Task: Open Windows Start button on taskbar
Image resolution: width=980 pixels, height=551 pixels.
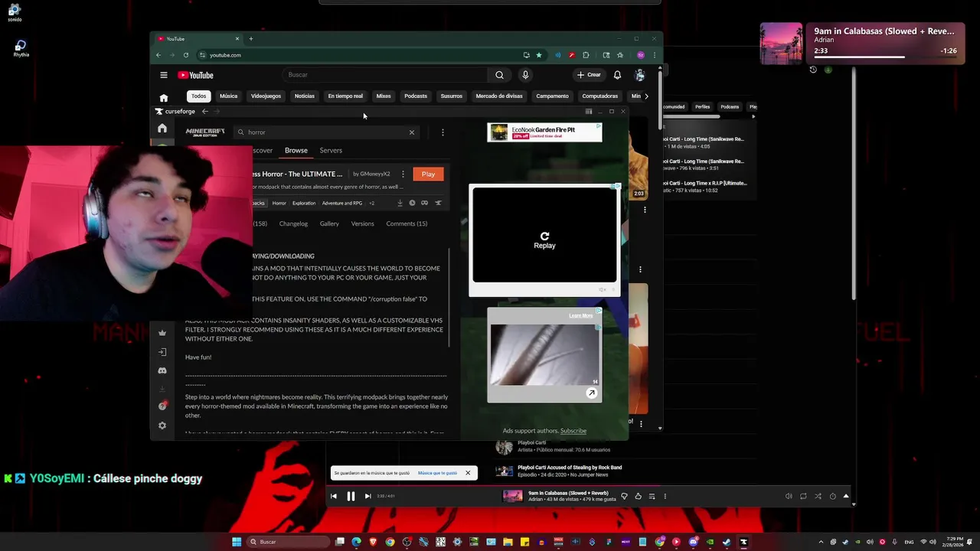Action: [237, 542]
